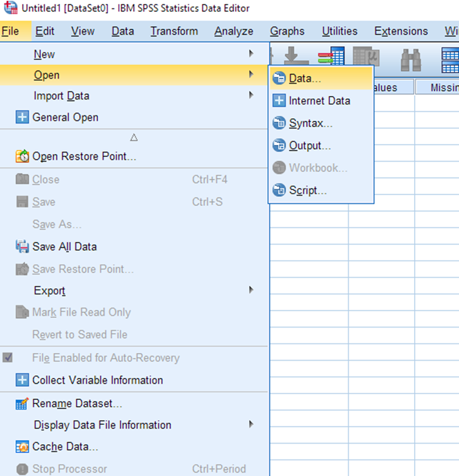Image resolution: width=459 pixels, height=476 pixels.
Task: Click the Missing column header
Action: pos(437,88)
